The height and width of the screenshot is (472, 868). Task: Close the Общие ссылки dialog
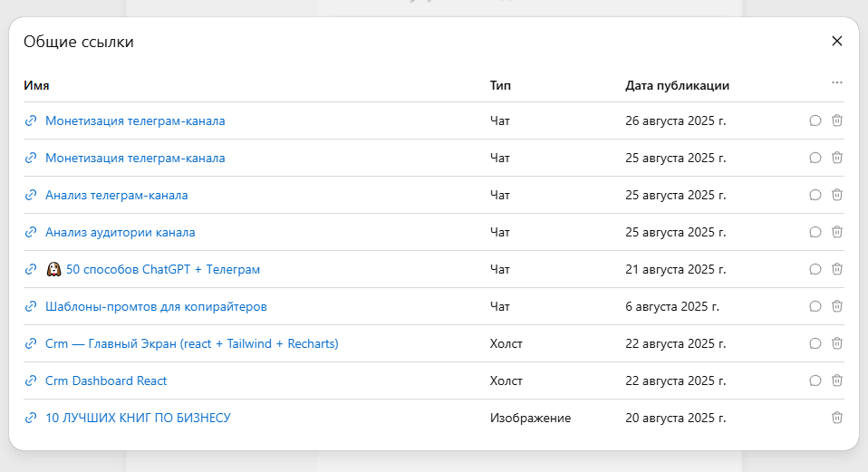(x=837, y=41)
